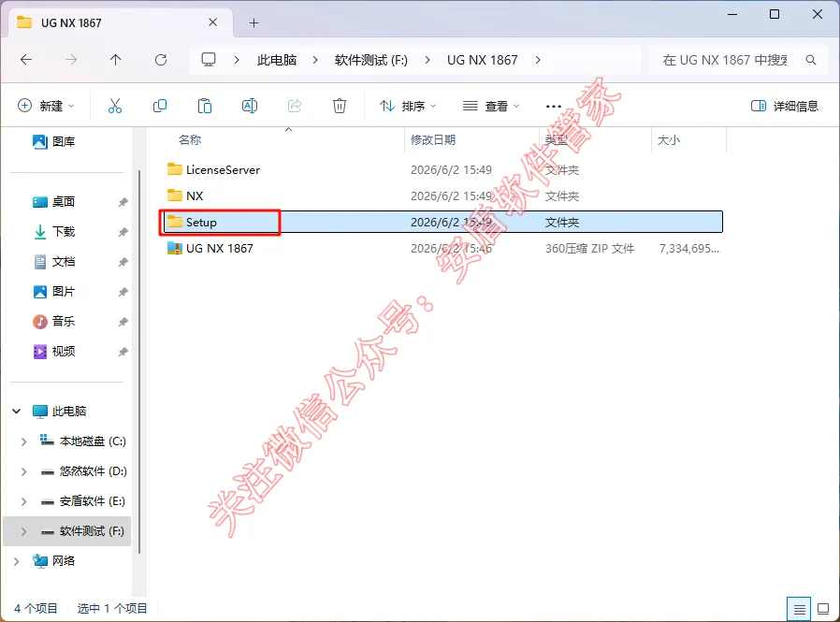The image size is (840, 622).
Task: Open the View dropdown menu
Action: 491,106
